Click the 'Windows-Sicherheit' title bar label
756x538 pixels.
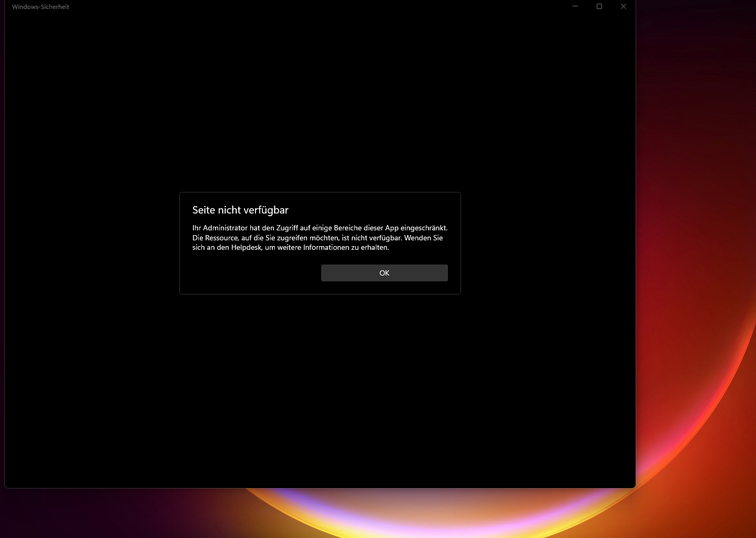pos(40,7)
